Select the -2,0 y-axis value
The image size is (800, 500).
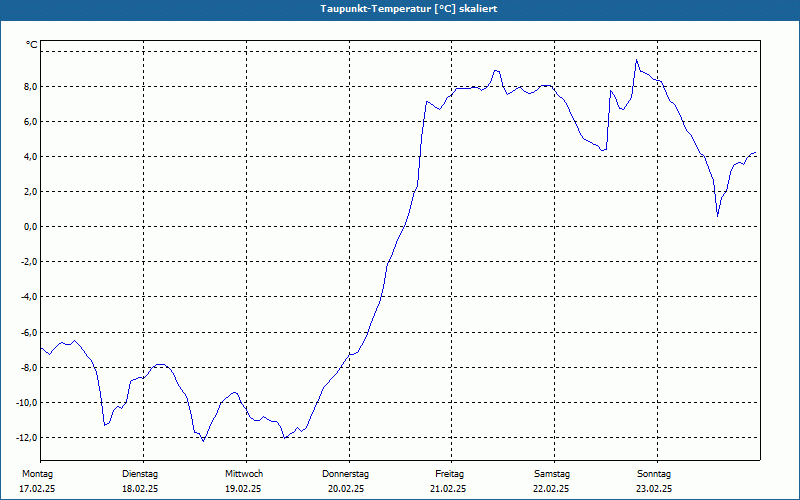click(x=29, y=262)
